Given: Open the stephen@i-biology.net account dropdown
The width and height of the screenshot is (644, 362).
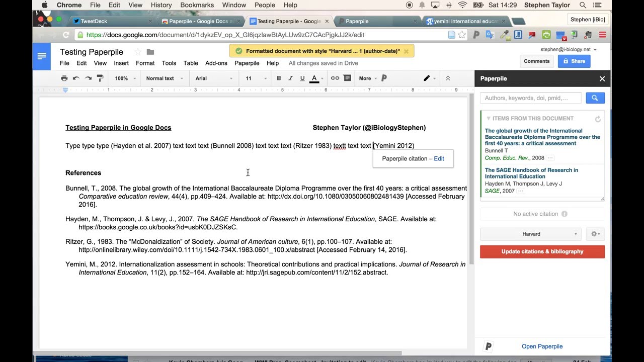Looking at the screenshot, I should point(569,50).
